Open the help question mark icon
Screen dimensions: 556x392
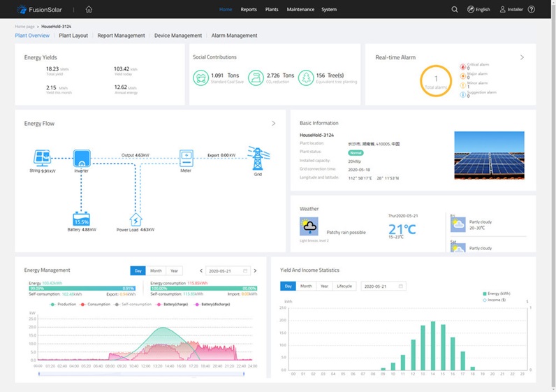[x=531, y=10]
